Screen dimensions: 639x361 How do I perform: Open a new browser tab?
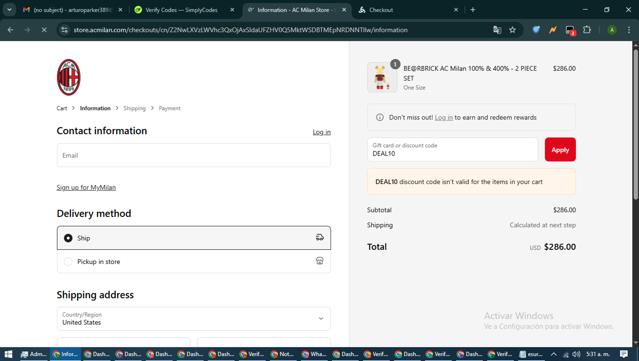[x=473, y=10]
